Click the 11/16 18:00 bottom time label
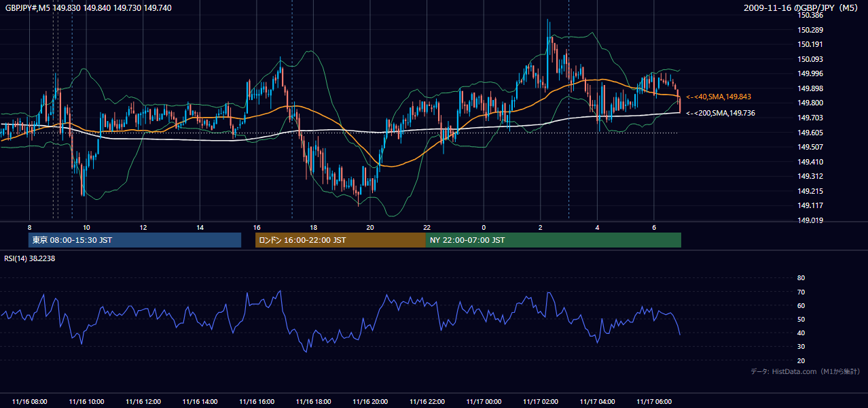The width and height of the screenshot is (868, 408). coord(313,402)
